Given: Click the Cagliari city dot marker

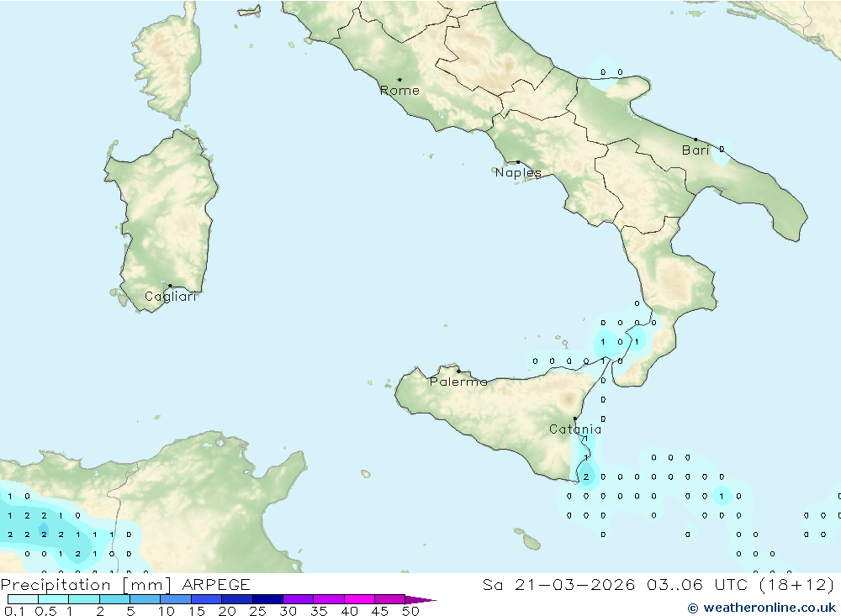Looking at the screenshot, I should click(x=170, y=286).
